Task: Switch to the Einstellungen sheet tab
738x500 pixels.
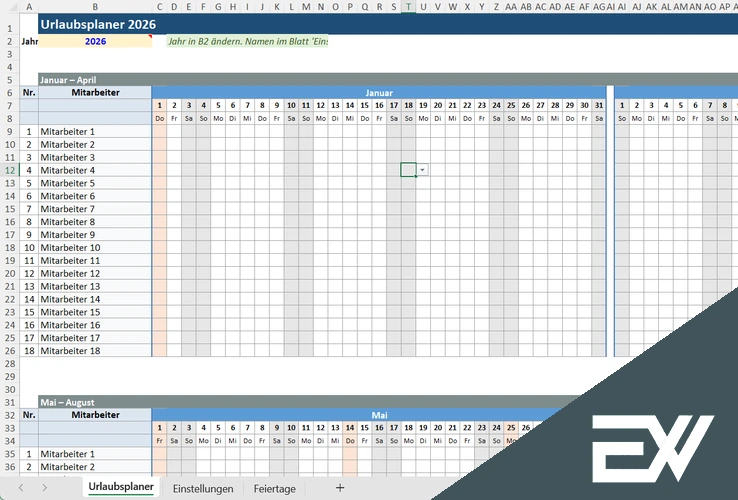Action: (x=203, y=488)
